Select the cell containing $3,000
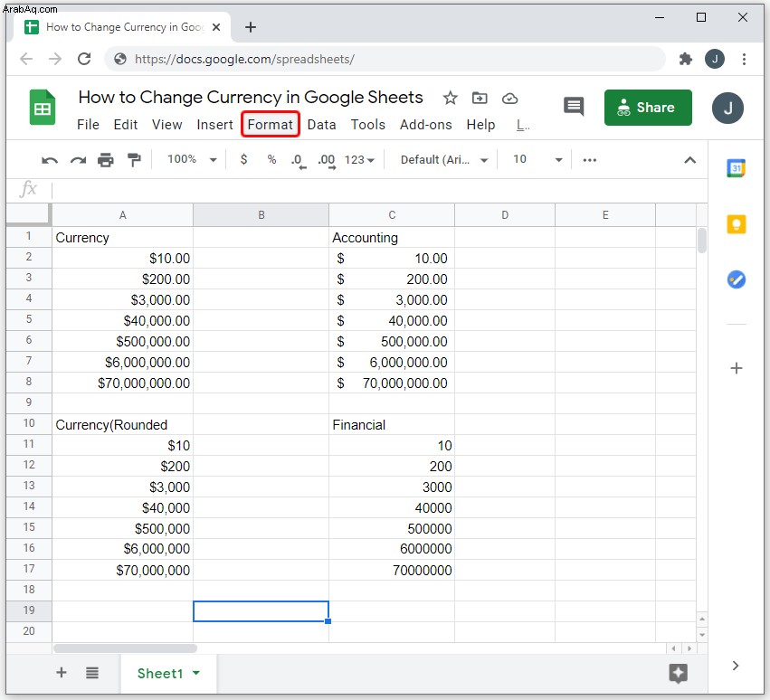The width and height of the screenshot is (770, 700). (123, 487)
